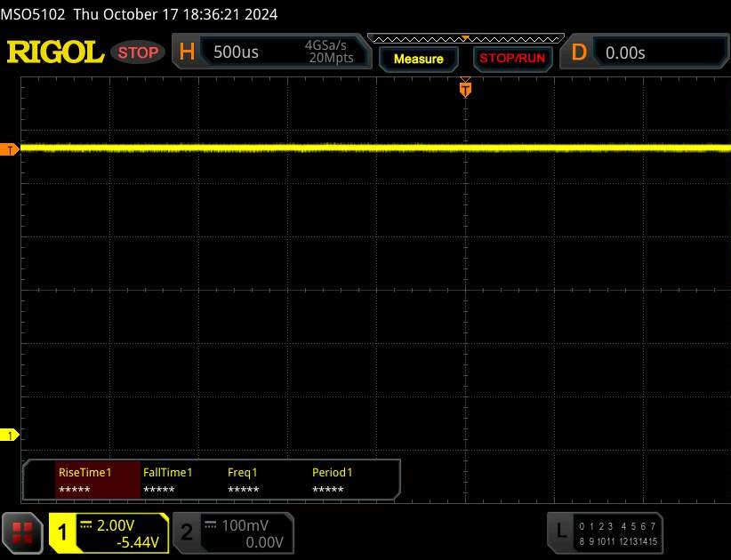The image size is (731, 560).
Task: Click the 4GSa/s sample rate readout
Action: pyautogui.click(x=325, y=45)
